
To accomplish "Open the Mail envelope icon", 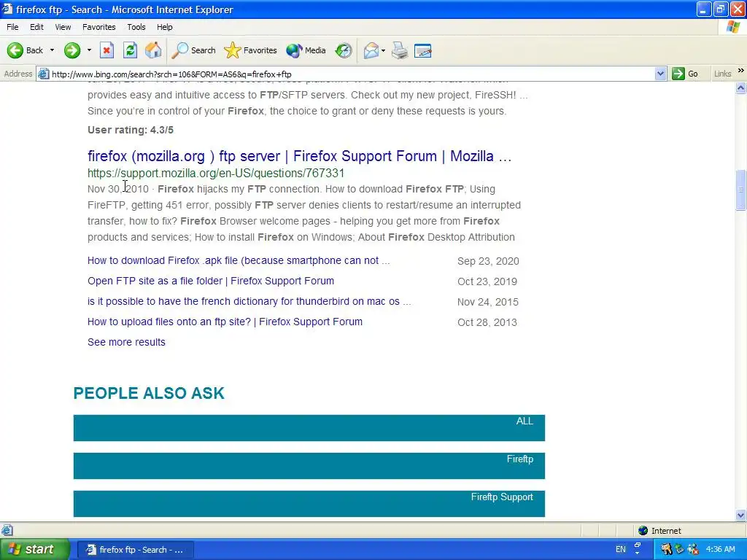I will pos(371,50).
